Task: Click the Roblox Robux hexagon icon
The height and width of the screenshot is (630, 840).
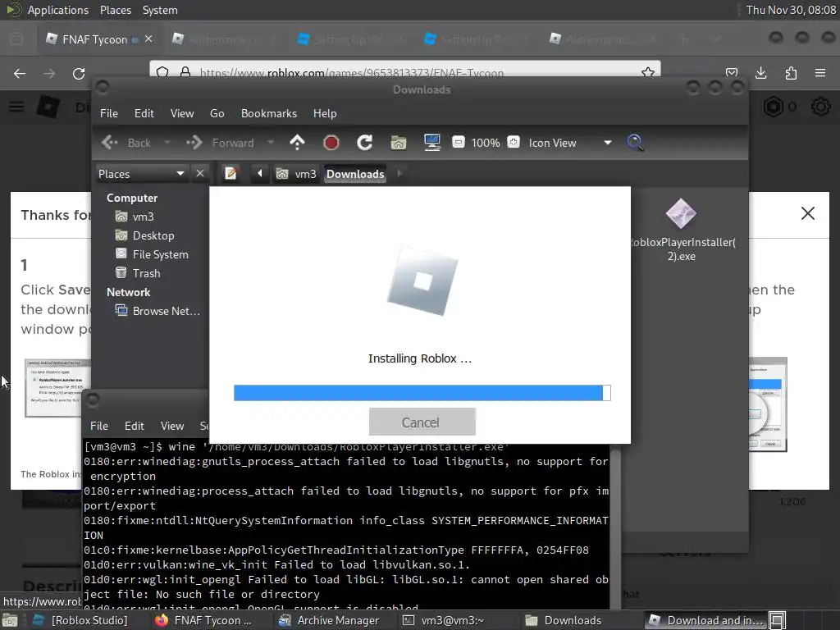Action: point(773,107)
